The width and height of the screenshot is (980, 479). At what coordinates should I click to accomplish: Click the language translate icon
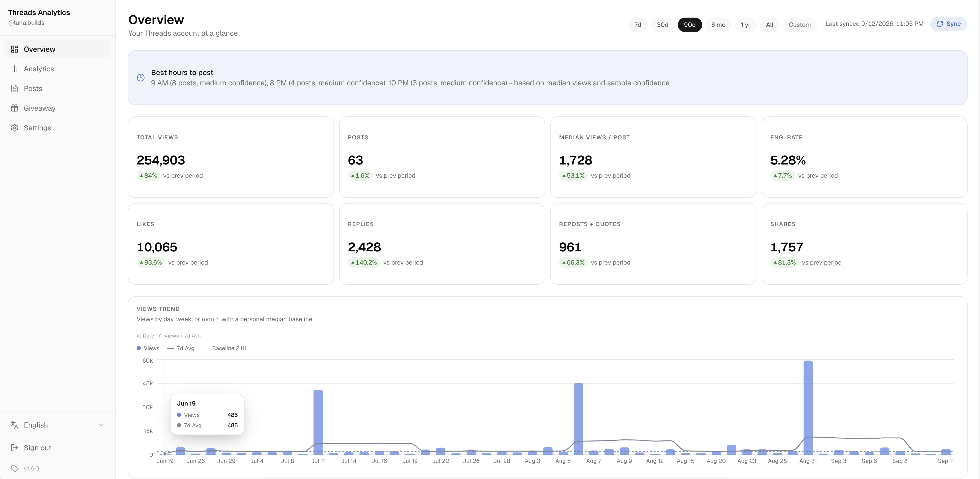click(x=14, y=425)
